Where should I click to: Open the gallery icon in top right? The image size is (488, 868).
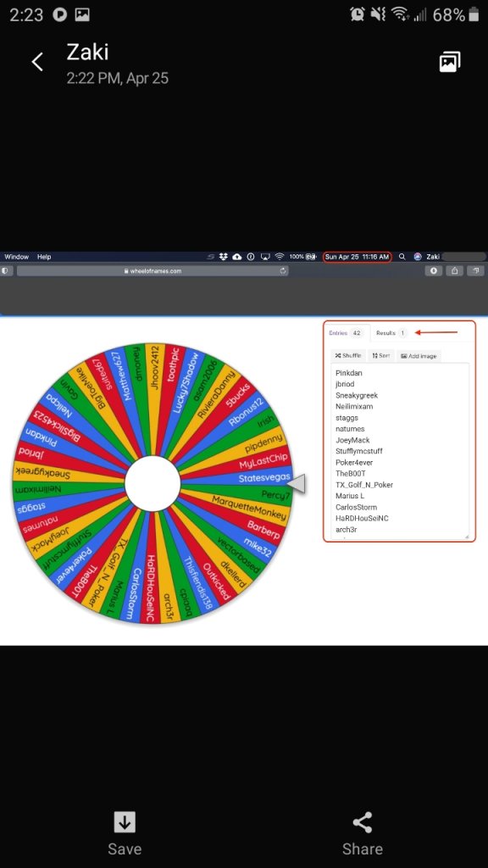[x=450, y=62]
